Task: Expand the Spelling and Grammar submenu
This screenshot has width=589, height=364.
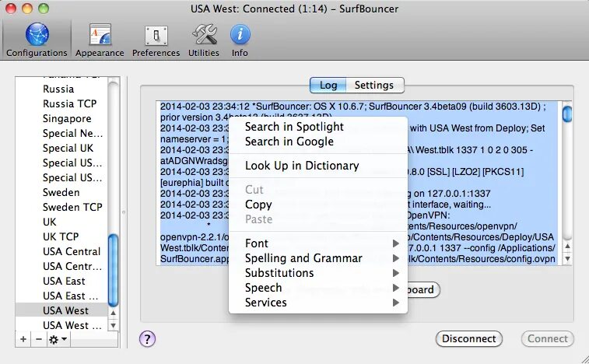Action: click(317, 258)
